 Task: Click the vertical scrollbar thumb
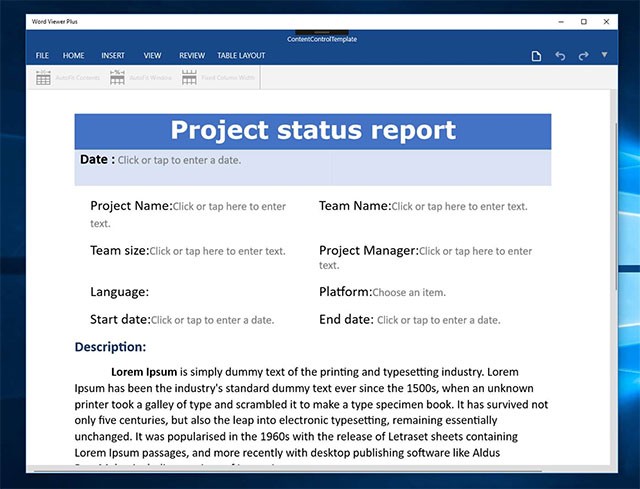point(616,206)
